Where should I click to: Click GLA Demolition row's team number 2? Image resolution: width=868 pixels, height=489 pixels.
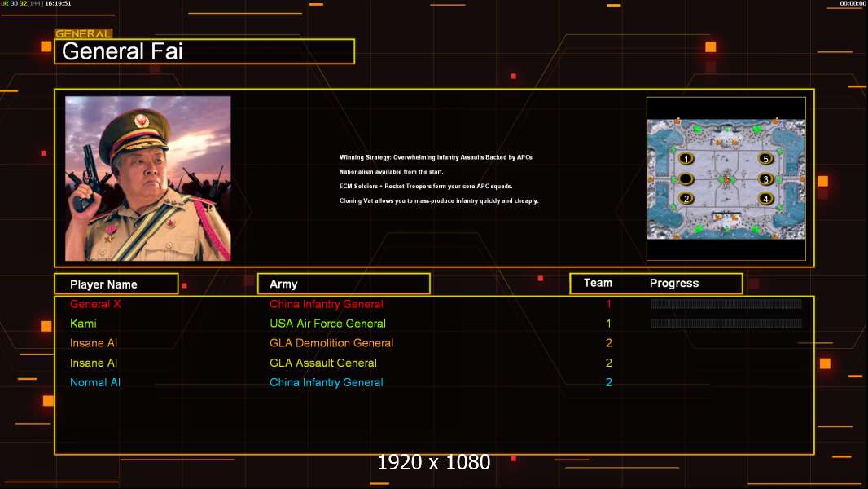tap(608, 343)
